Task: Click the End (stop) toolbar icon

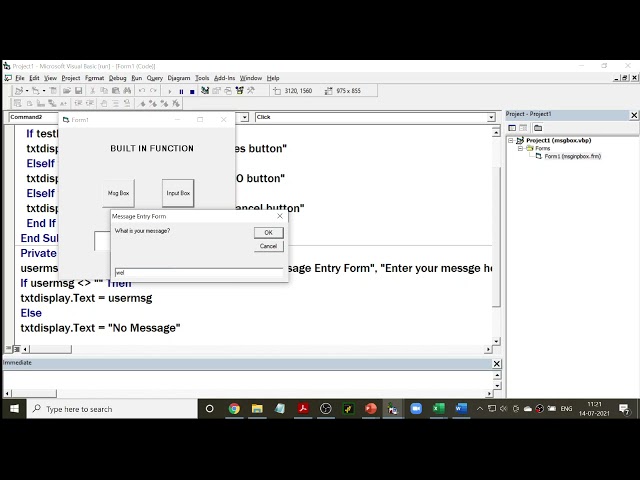Action: tap(192, 91)
